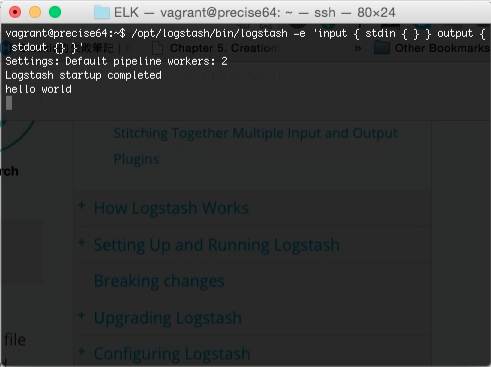Click Other Bookmarks in the bookmarks bar
The height and width of the screenshot is (367, 491).
[442, 48]
